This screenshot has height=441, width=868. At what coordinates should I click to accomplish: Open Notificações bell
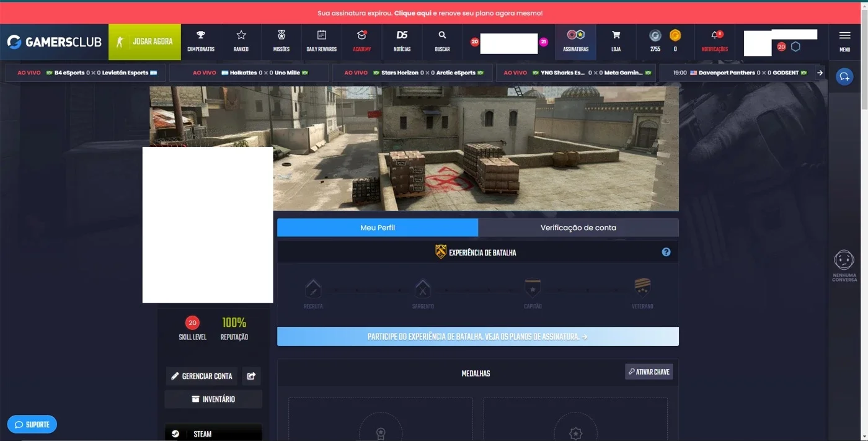(715, 42)
